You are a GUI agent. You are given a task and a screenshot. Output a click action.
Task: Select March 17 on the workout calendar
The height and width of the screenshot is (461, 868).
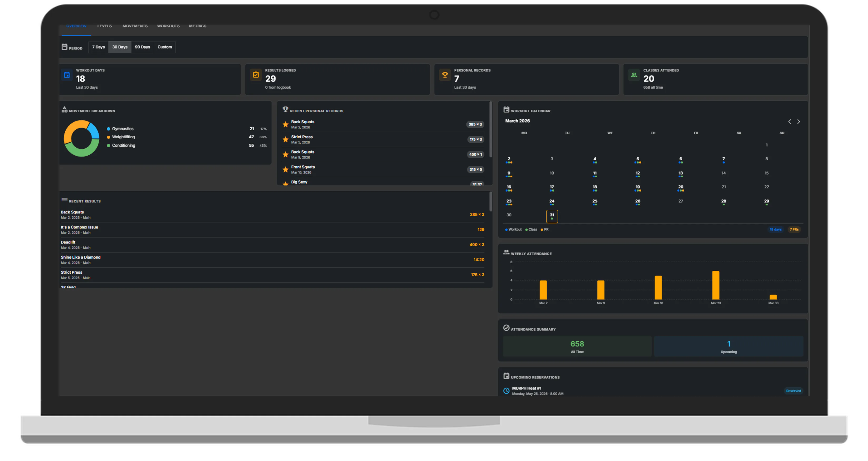(x=552, y=188)
